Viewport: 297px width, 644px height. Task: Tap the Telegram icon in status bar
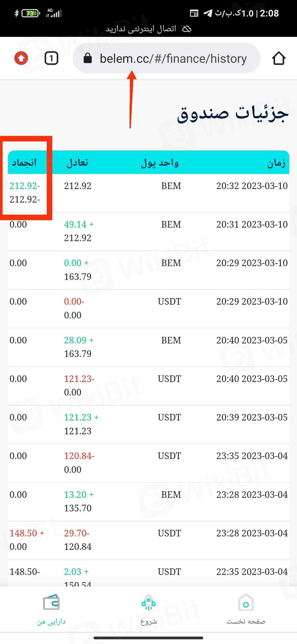coord(208,13)
